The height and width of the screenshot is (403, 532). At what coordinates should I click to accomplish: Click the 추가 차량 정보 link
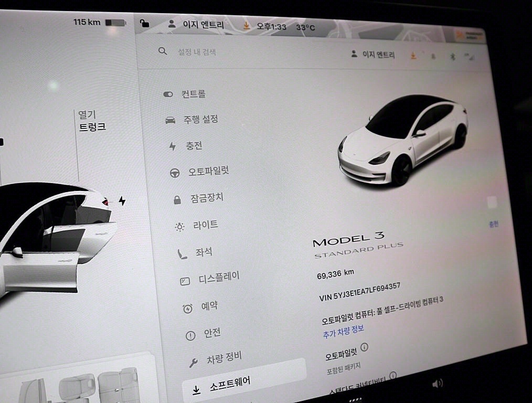[343, 331]
